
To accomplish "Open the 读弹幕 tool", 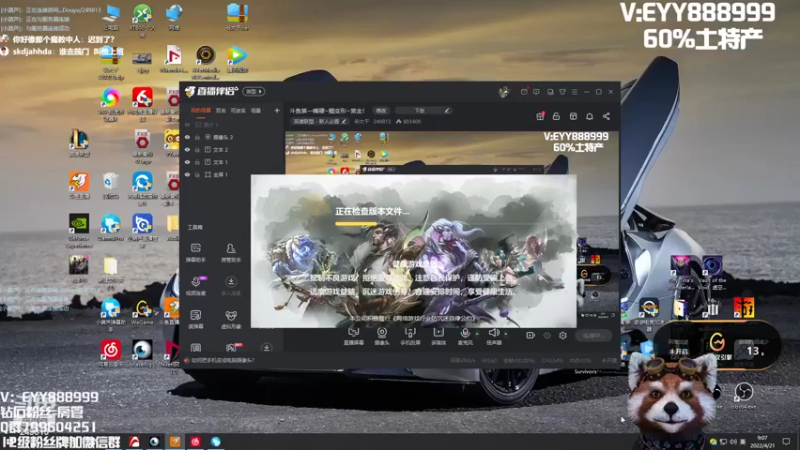I will [x=195, y=319].
